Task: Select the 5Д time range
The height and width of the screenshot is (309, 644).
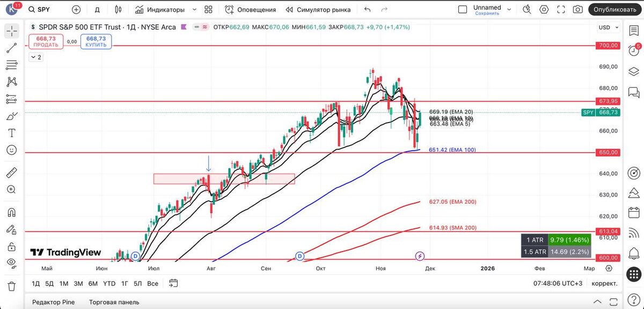Action: pos(49,283)
